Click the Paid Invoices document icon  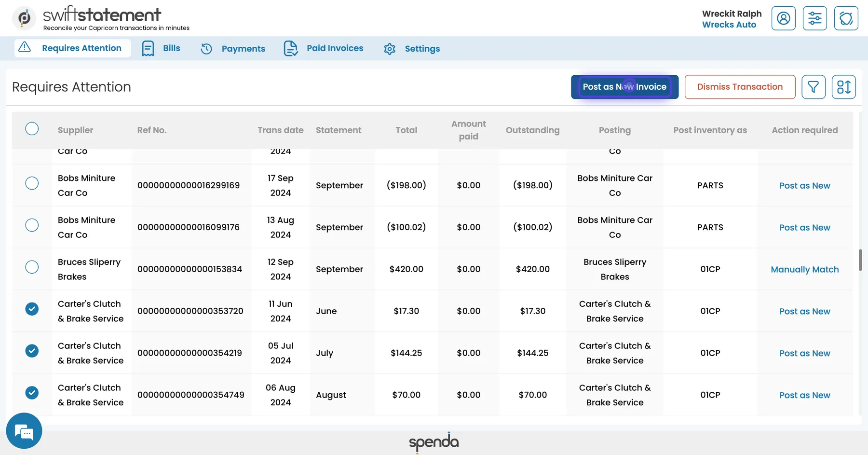click(x=291, y=48)
